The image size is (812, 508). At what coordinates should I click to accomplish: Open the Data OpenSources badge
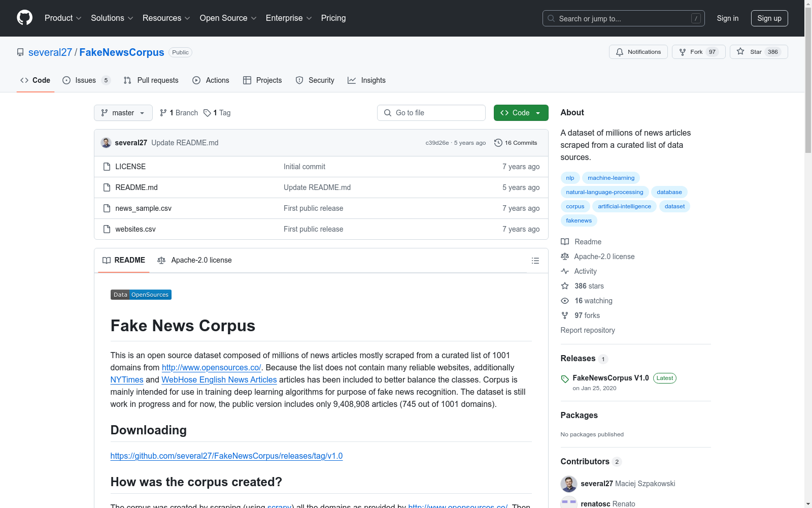pos(141,295)
